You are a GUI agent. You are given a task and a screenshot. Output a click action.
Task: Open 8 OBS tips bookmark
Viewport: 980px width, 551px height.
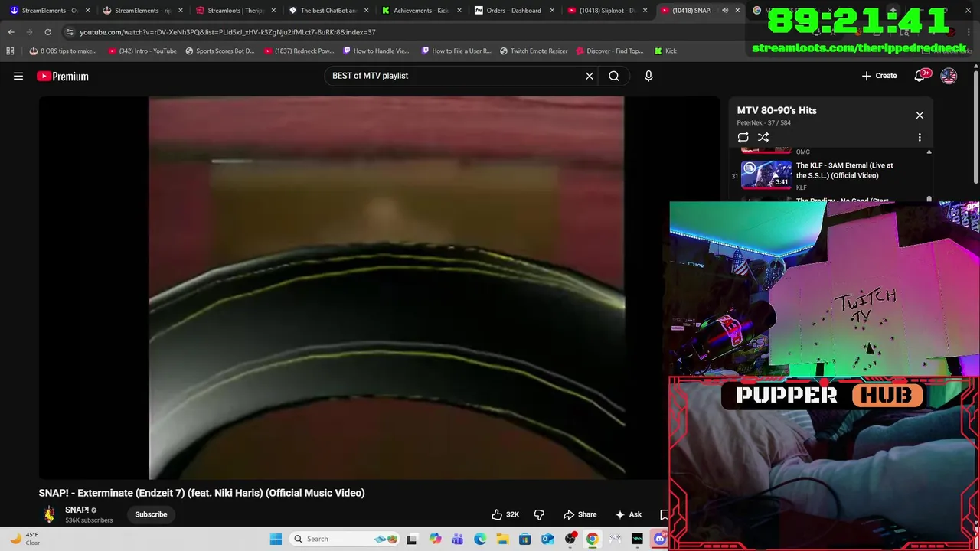coord(64,51)
